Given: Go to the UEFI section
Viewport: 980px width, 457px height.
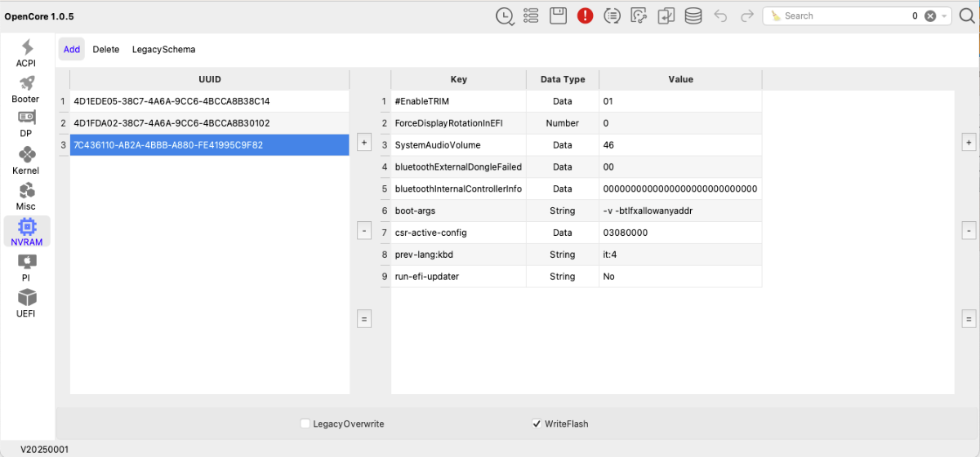Looking at the screenshot, I should [x=26, y=303].
